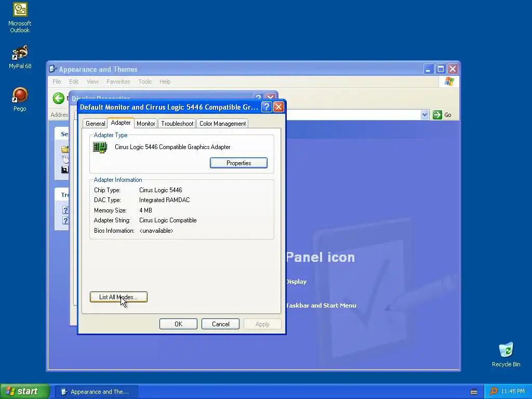Click the green Back arrow in Appearance window
Image resolution: width=532 pixels, height=399 pixels.
(x=58, y=98)
